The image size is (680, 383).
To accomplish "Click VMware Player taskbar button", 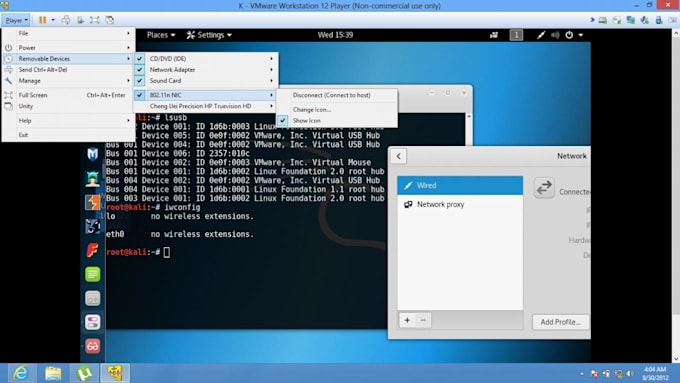I will tap(115, 373).
